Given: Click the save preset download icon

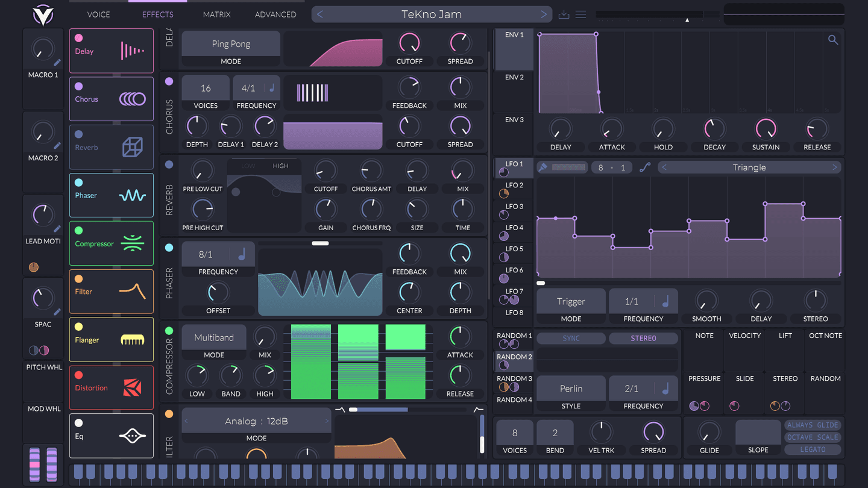Looking at the screenshot, I should click(x=563, y=14).
